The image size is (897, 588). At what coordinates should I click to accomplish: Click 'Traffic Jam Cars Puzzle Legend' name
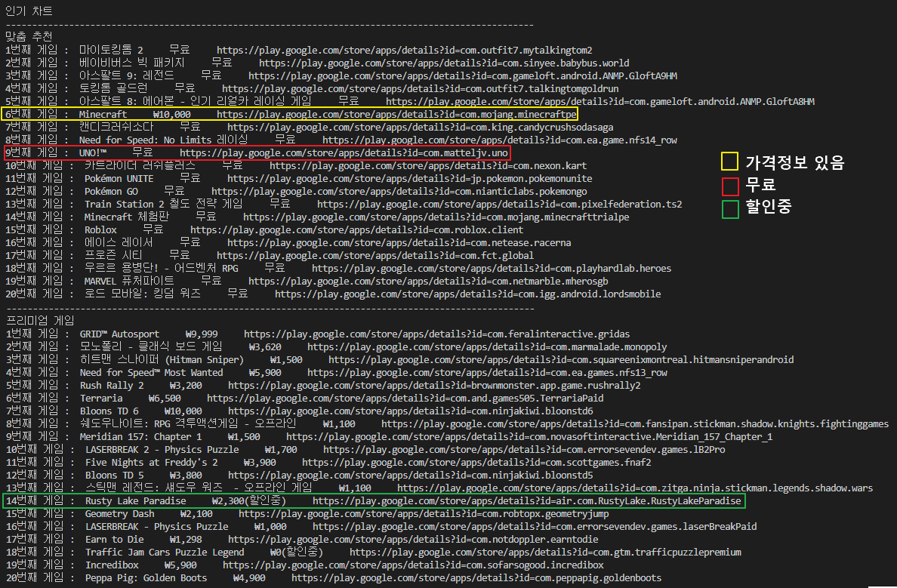[x=165, y=552]
